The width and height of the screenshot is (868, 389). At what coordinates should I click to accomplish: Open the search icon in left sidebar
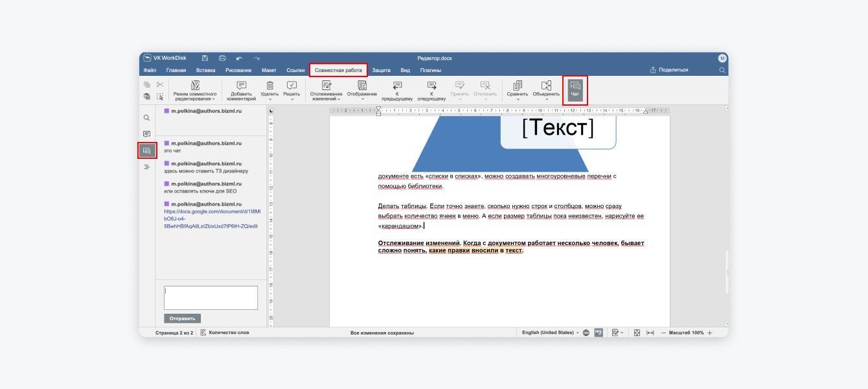(x=146, y=118)
